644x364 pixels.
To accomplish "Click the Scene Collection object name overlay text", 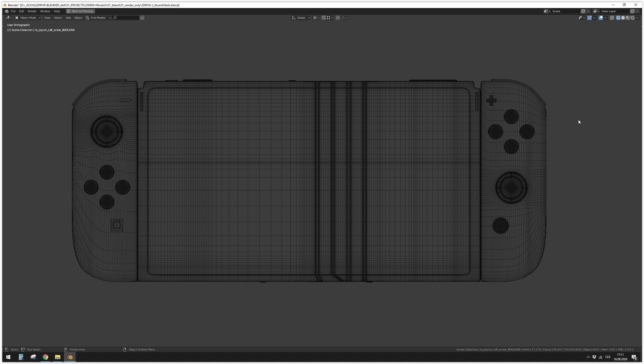I will [x=41, y=30].
